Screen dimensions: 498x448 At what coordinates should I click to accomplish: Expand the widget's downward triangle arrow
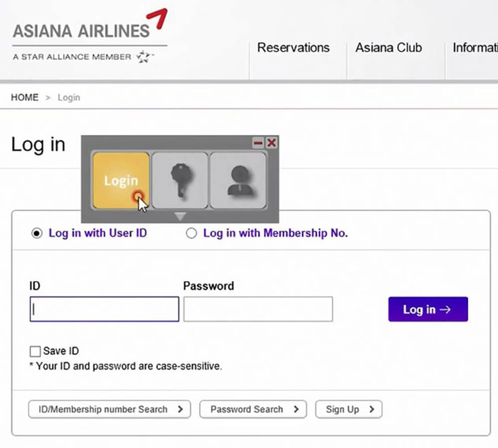180,216
